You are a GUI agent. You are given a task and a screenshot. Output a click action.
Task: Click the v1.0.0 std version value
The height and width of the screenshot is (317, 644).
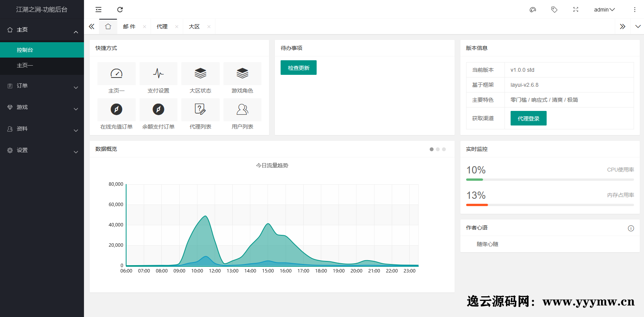click(x=522, y=70)
